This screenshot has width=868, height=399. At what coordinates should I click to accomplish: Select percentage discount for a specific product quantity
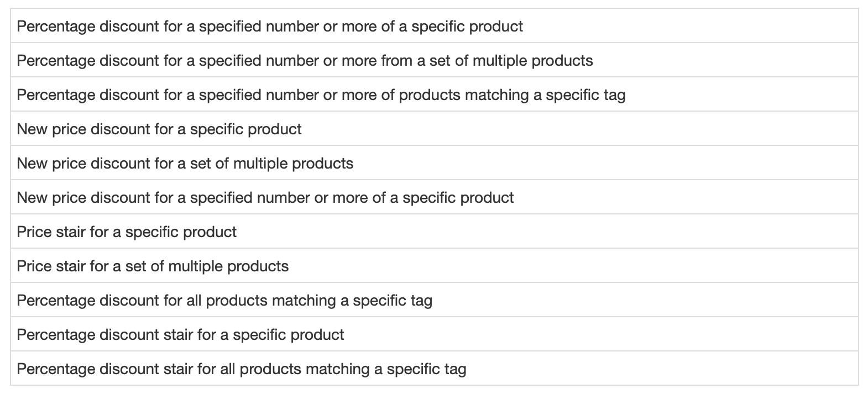pos(270,27)
